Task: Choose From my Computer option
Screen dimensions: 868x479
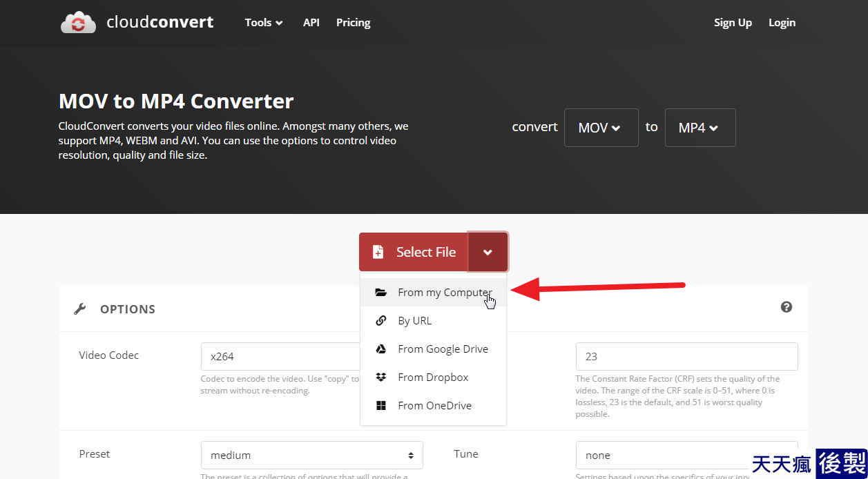Action: point(433,293)
